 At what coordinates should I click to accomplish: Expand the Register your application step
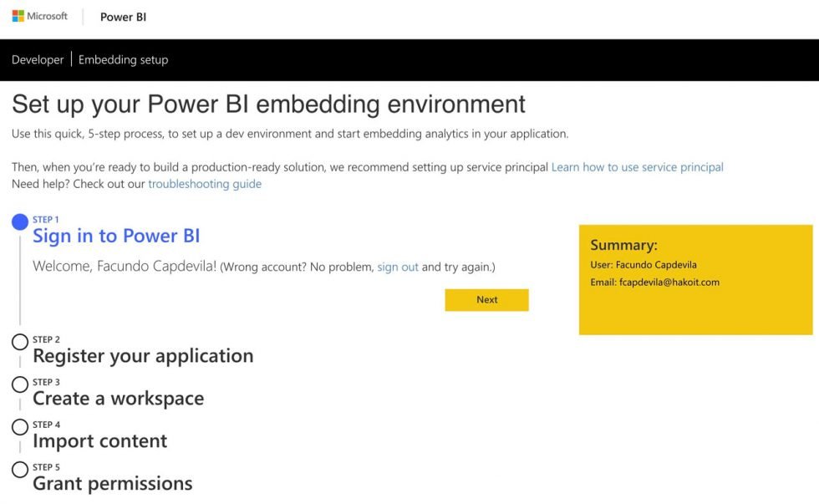coord(143,356)
